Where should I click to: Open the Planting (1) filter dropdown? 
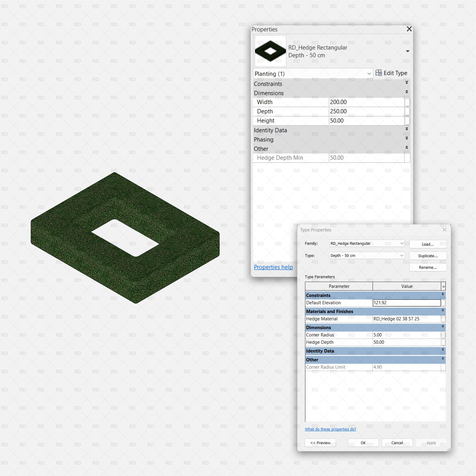click(x=369, y=74)
